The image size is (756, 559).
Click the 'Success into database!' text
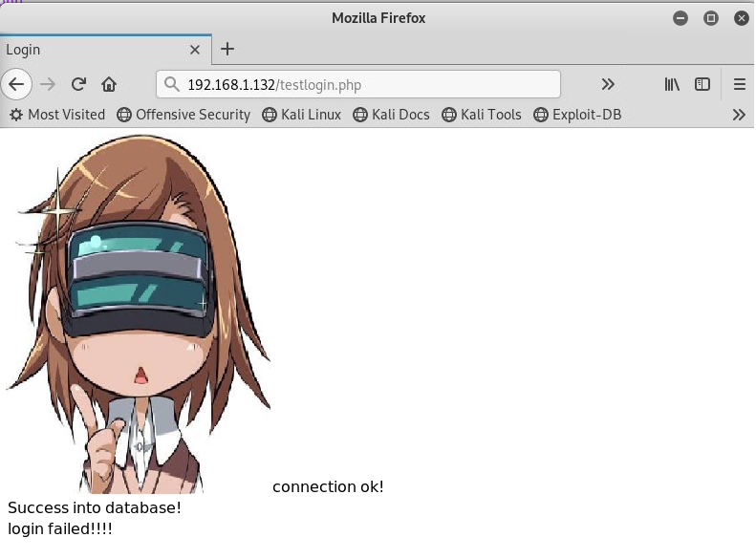coord(95,508)
